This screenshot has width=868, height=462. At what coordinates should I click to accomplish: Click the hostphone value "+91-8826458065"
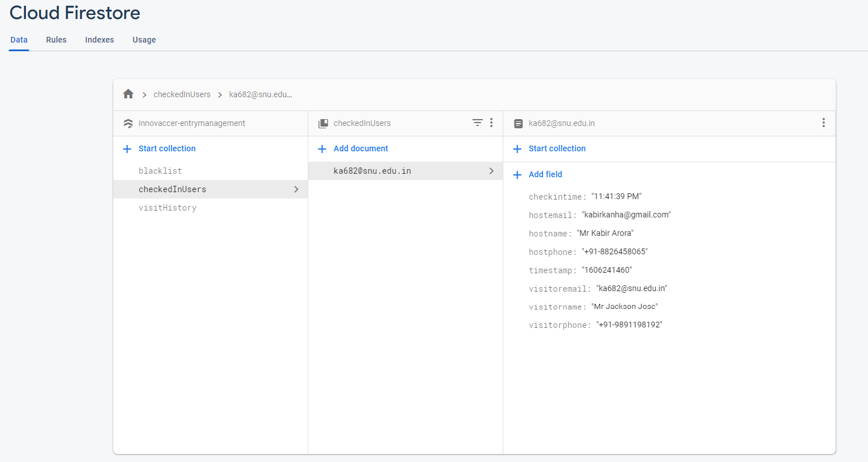[615, 251]
